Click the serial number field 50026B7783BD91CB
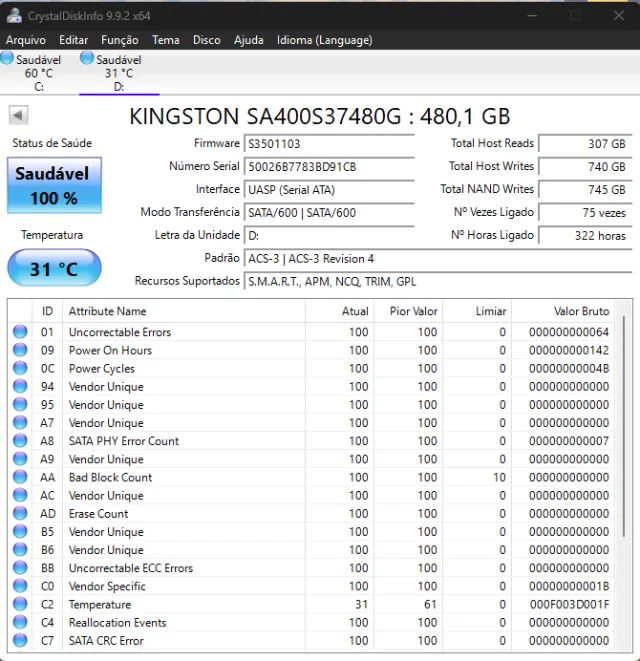The height and width of the screenshot is (661, 640). click(x=329, y=167)
